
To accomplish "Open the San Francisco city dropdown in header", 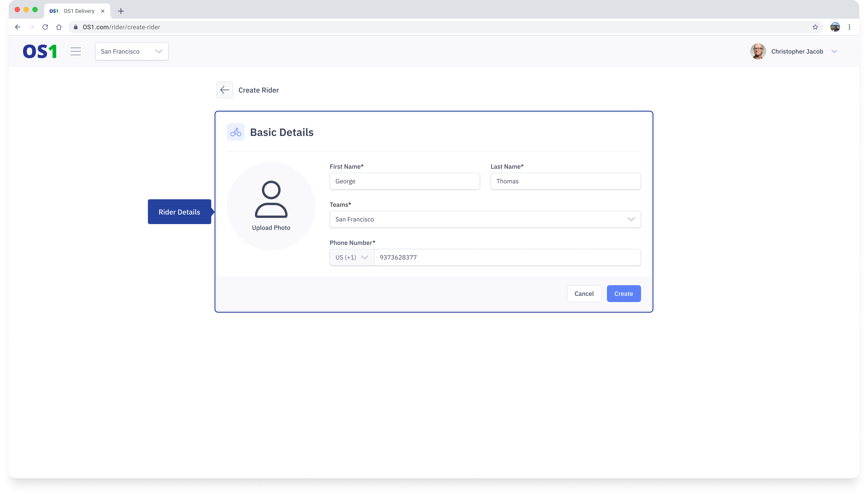I will click(132, 51).
